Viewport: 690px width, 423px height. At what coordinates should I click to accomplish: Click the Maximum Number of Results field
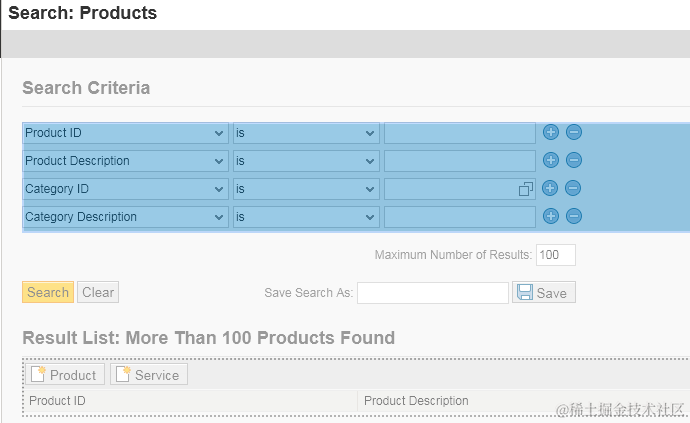coord(555,255)
